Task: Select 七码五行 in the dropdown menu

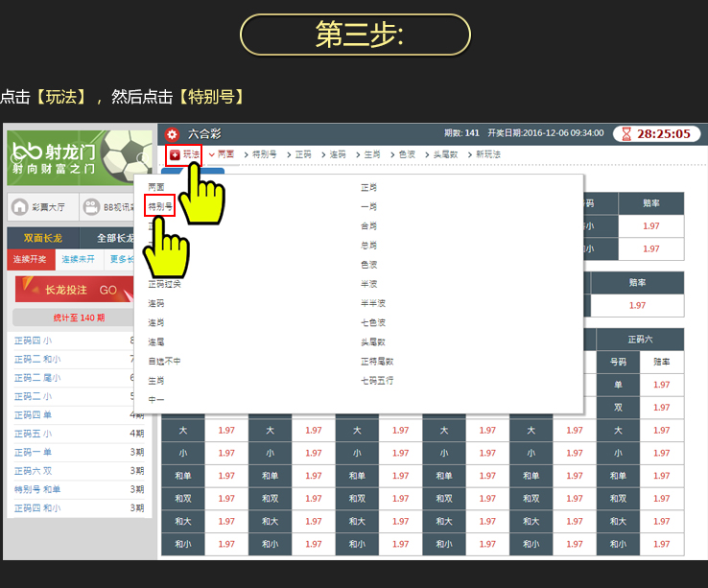Action: 376,381
